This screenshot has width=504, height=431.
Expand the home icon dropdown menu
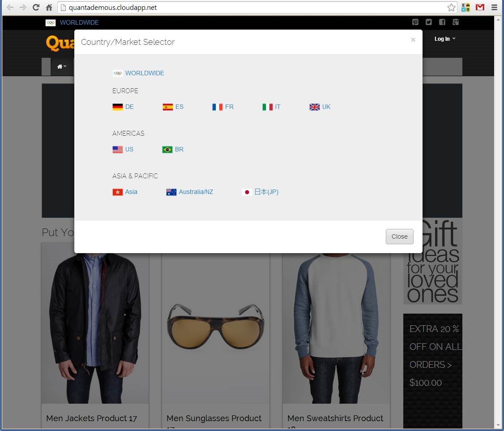pyautogui.click(x=62, y=67)
